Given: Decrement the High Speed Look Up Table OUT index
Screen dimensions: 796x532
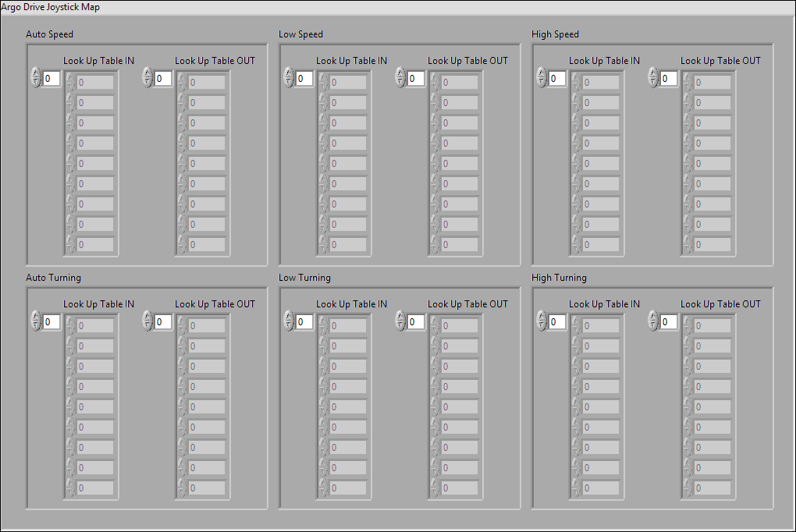Looking at the screenshot, I should [652, 82].
